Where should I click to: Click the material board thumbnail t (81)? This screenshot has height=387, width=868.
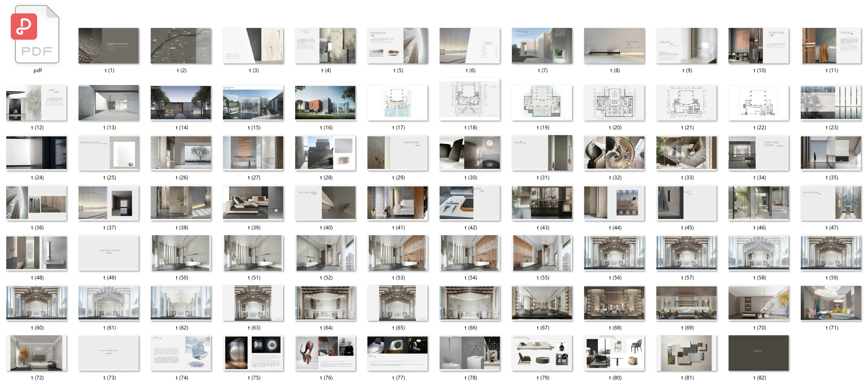[686, 353]
